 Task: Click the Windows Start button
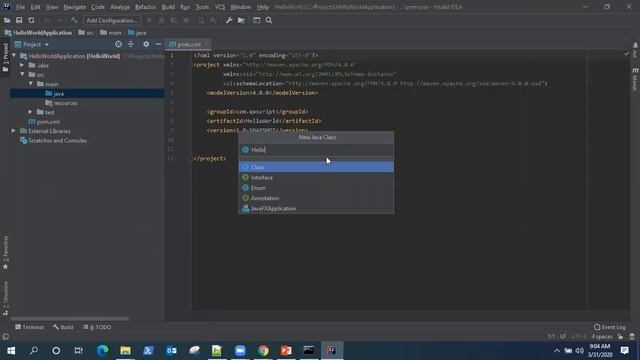(x=11, y=351)
